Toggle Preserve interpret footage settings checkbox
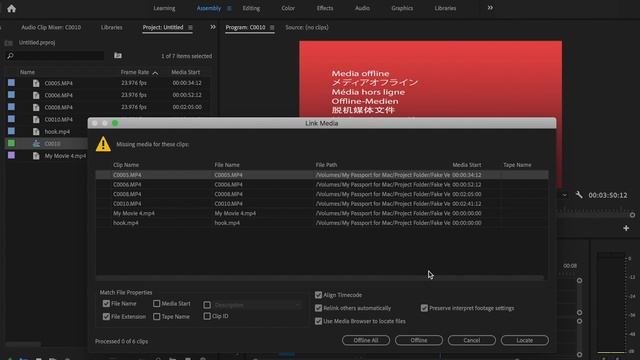The height and width of the screenshot is (360, 640). coord(424,308)
